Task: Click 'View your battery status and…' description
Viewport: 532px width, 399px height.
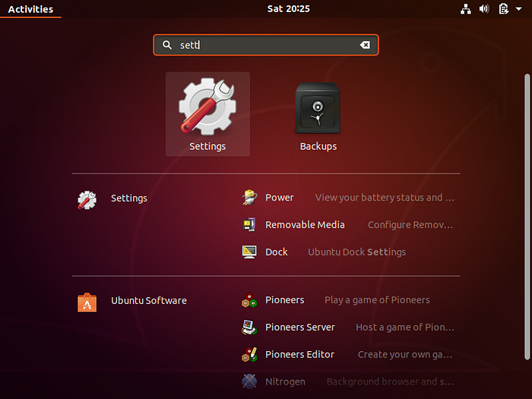Action: [385, 198]
